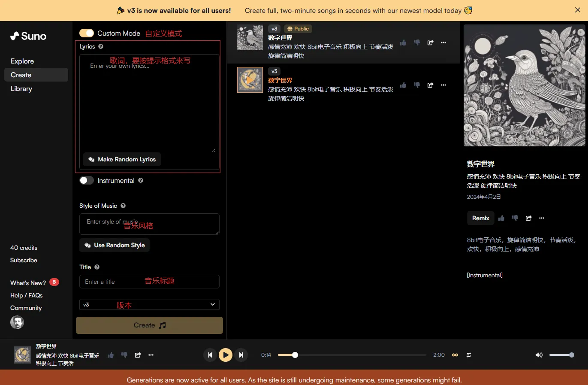Share the first song in the list
The image size is (588, 385).
point(430,42)
